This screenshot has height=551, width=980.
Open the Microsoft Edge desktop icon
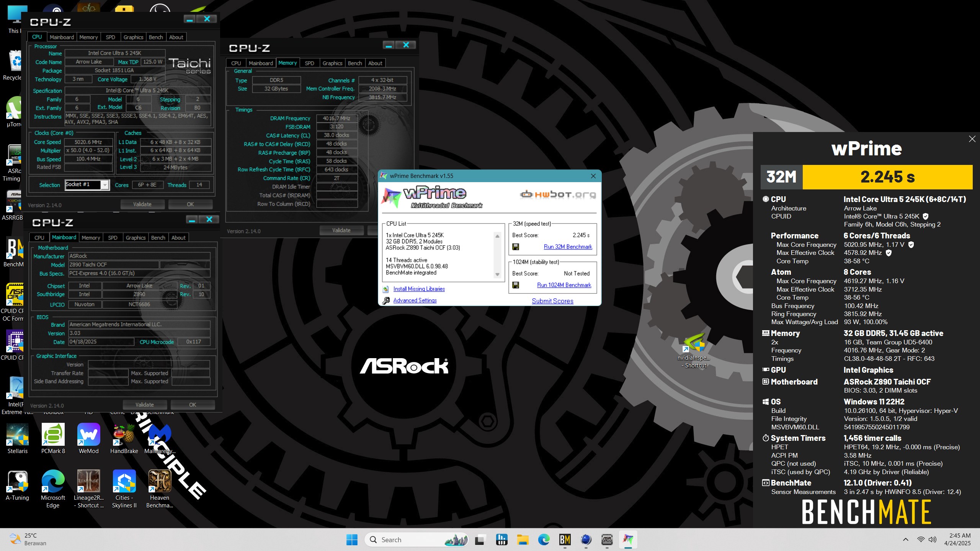pyautogui.click(x=53, y=488)
